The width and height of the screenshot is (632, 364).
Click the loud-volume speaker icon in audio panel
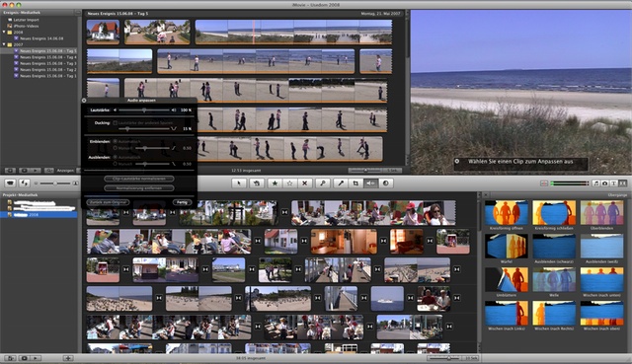[x=174, y=109]
